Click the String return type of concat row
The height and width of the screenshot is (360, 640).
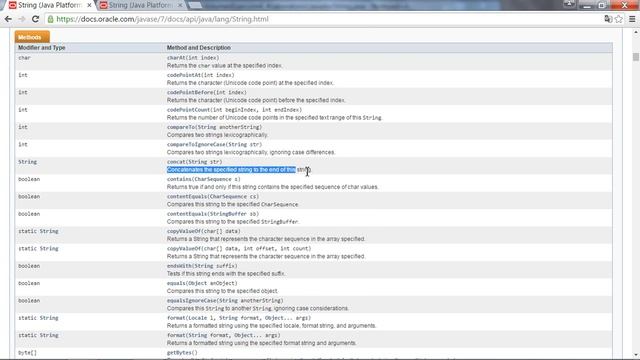click(27, 162)
